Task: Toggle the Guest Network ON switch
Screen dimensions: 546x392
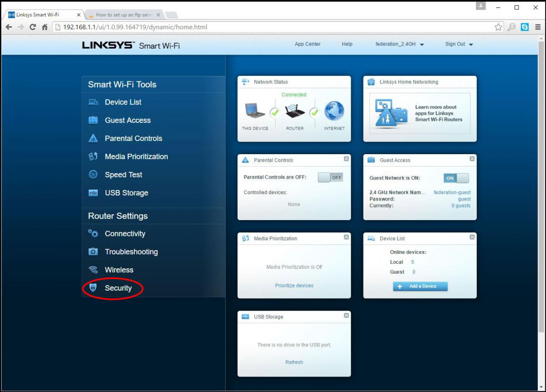Action: point(456,178)
